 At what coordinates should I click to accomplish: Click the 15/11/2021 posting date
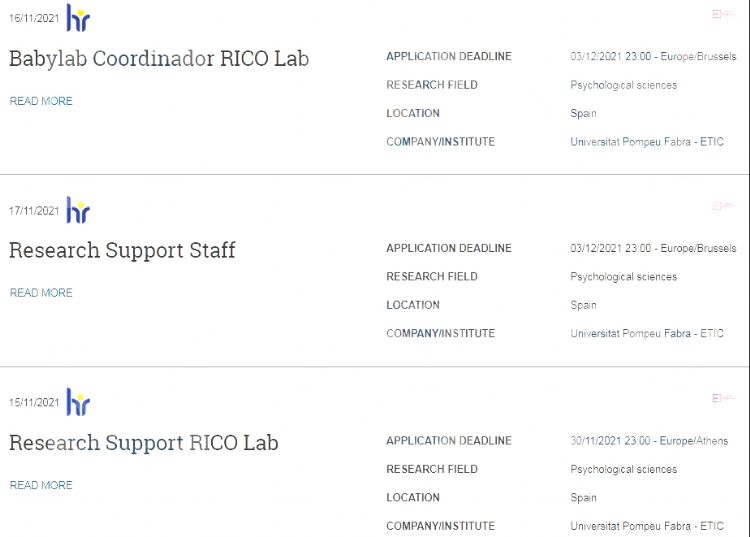tap(34, 402)
